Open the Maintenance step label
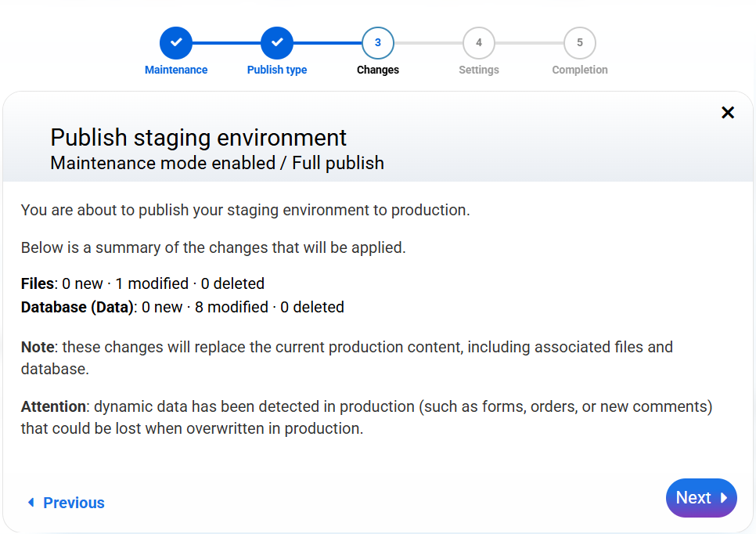 click(x=176, y=70)
